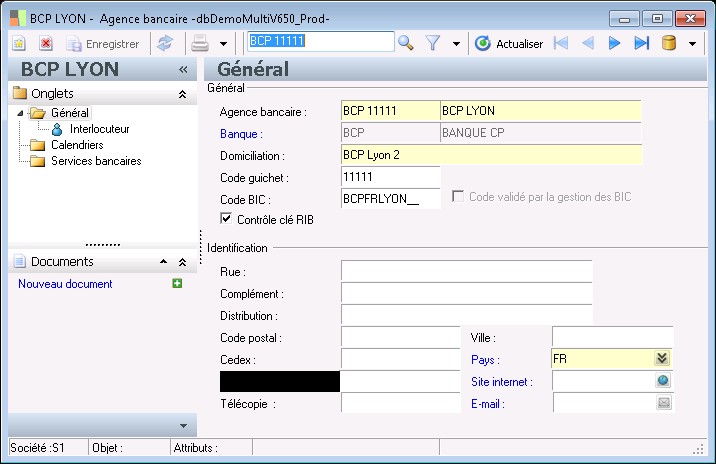716x464 pixels.
Task: Click the new record icon in toolbar
Action: 19,44
